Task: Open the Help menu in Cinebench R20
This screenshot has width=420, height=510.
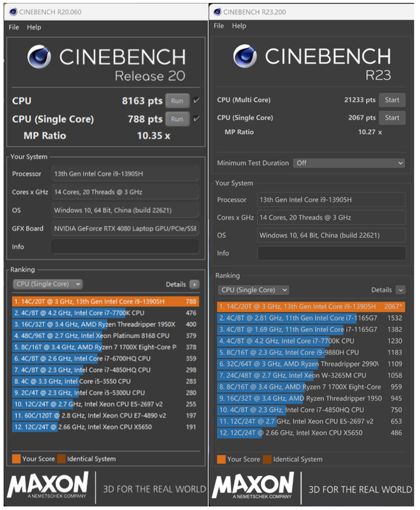Action: coord(34,28)
